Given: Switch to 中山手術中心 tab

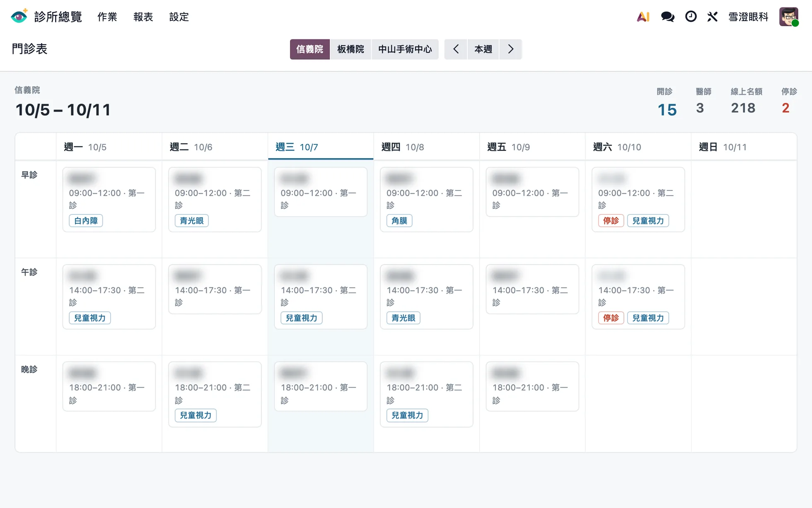Looking at the screenshot, I should (405, 49).
